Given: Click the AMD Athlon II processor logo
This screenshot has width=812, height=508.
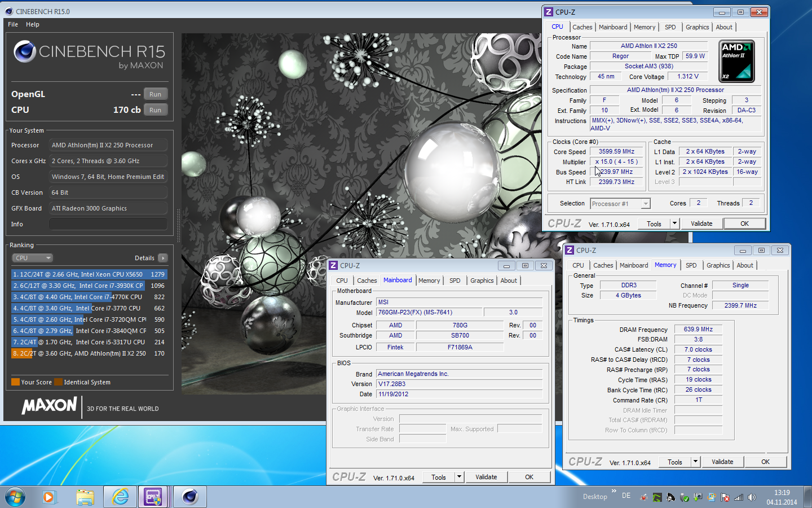Looking at the screenshot, I should click(736, 61).
